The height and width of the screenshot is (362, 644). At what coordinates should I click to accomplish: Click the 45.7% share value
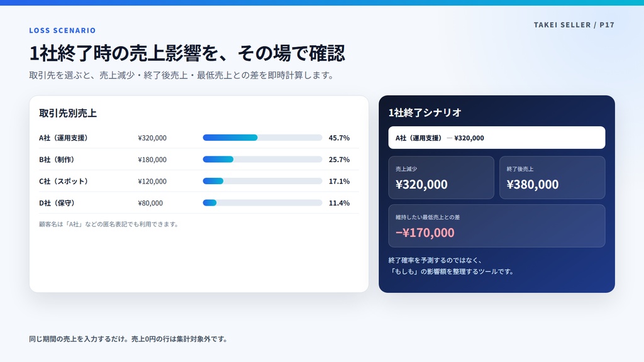tap(339, 138)
